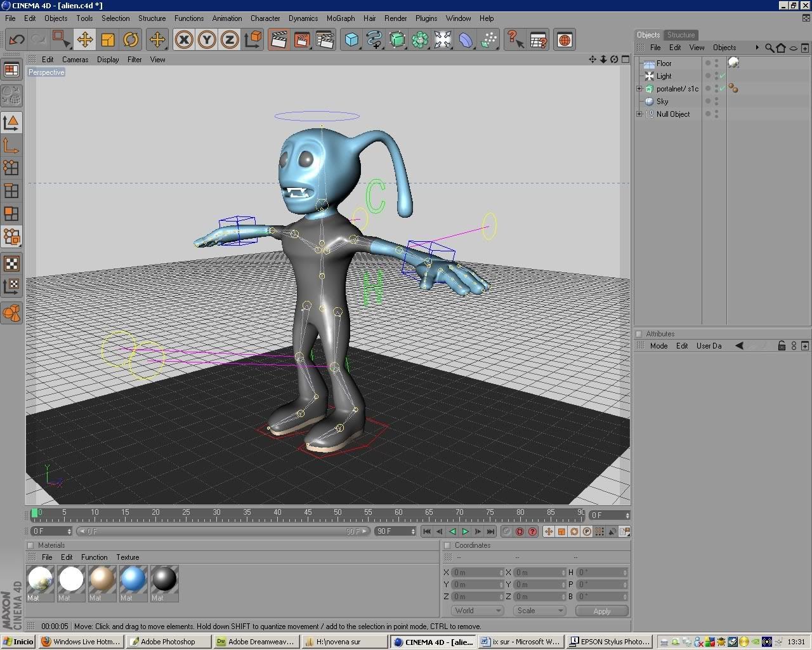Click the viewport rotate camera icon
Screen dimensions: 812x650
click(614, 59)
